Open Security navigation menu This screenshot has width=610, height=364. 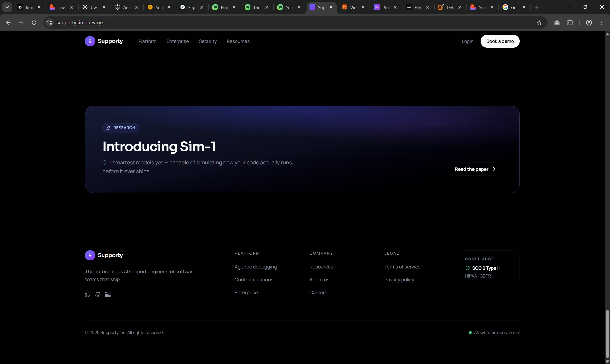208,41
